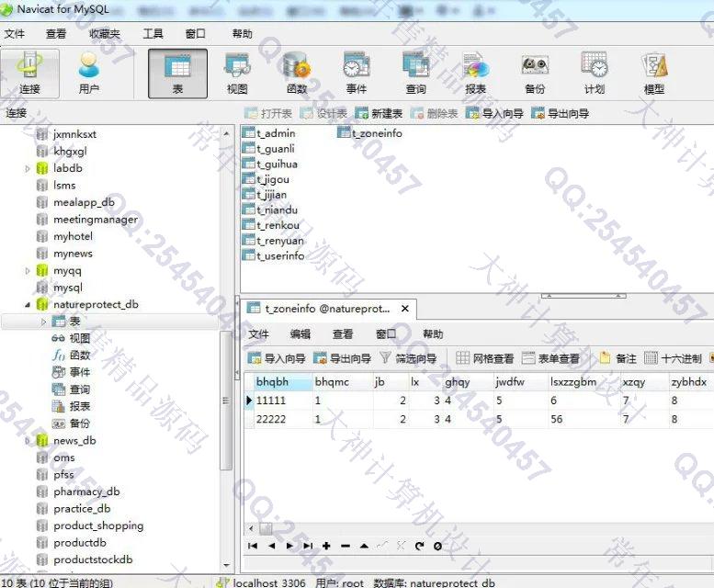
Task: Expand the news_db database
Action: [28, 441]
